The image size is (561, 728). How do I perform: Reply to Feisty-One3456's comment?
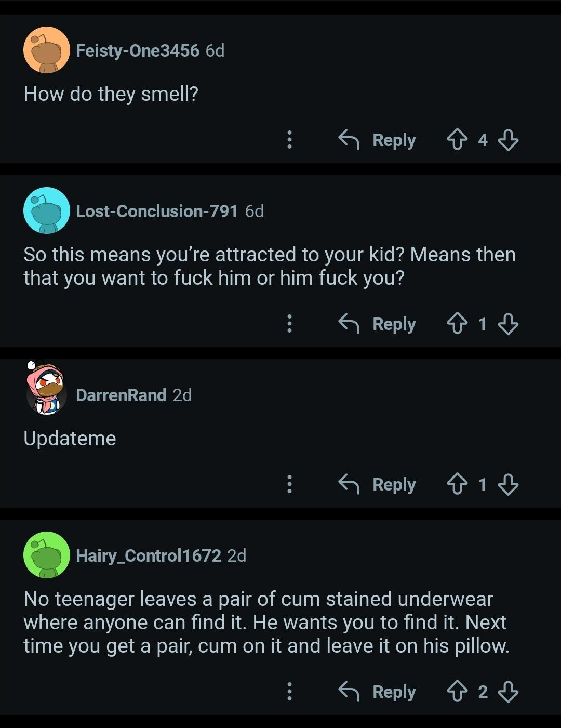coord(378,140)
